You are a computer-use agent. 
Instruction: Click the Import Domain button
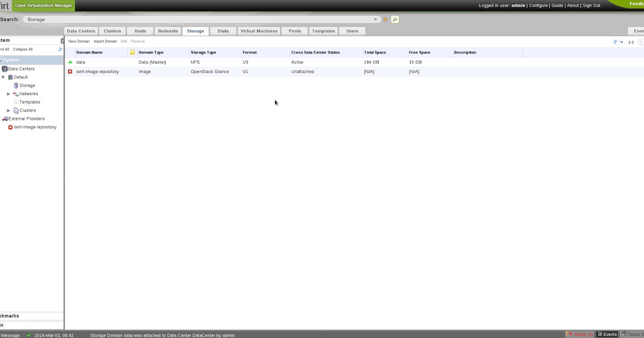(105, 41)
